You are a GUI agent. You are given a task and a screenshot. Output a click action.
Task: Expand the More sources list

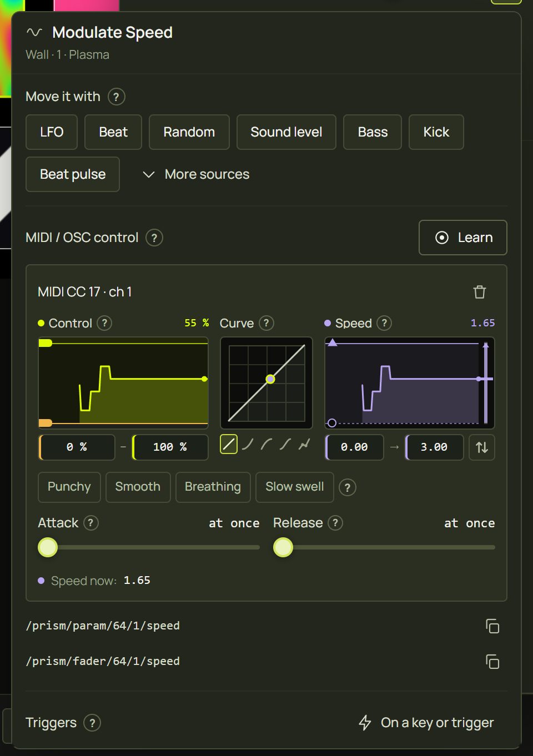pyautogui.click(x=196, y=174)
